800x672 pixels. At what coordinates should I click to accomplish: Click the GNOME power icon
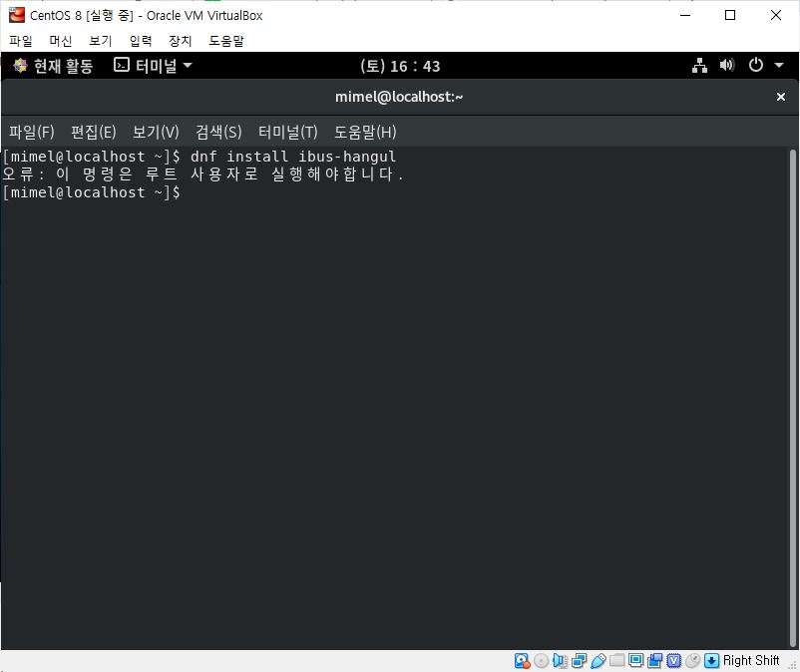click(756, 65)
